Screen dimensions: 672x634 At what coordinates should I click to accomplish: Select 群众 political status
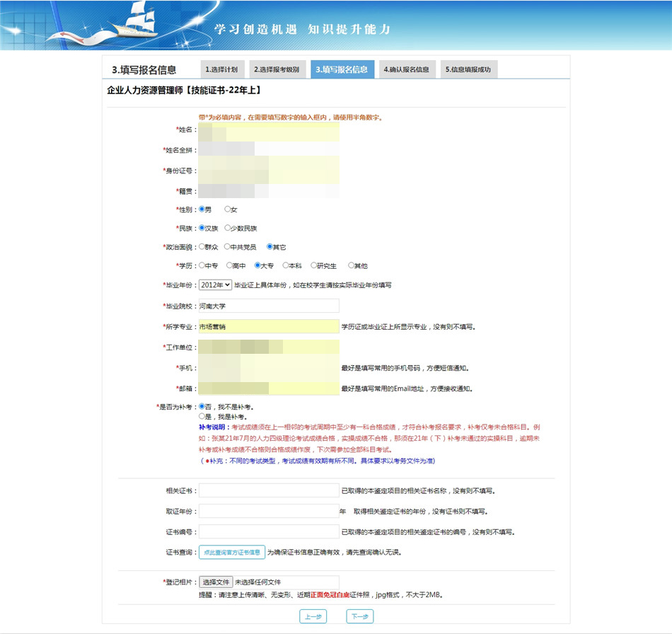coord(202,246)
